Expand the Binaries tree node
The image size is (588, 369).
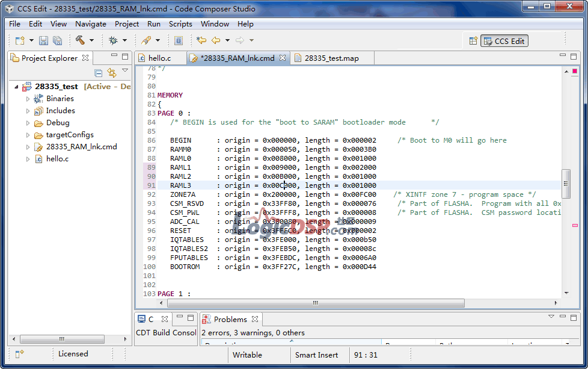(x=28, y=99)
